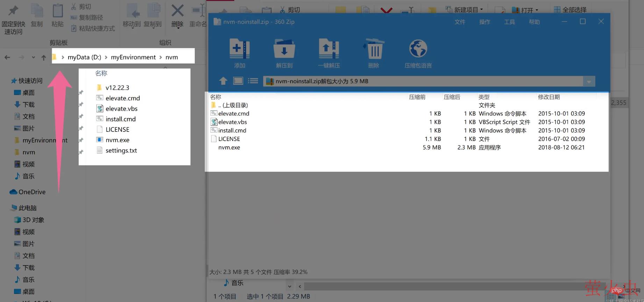Click the 压缩包语言 globe icon
Screen dimensions: 644x302
[418, 49]
